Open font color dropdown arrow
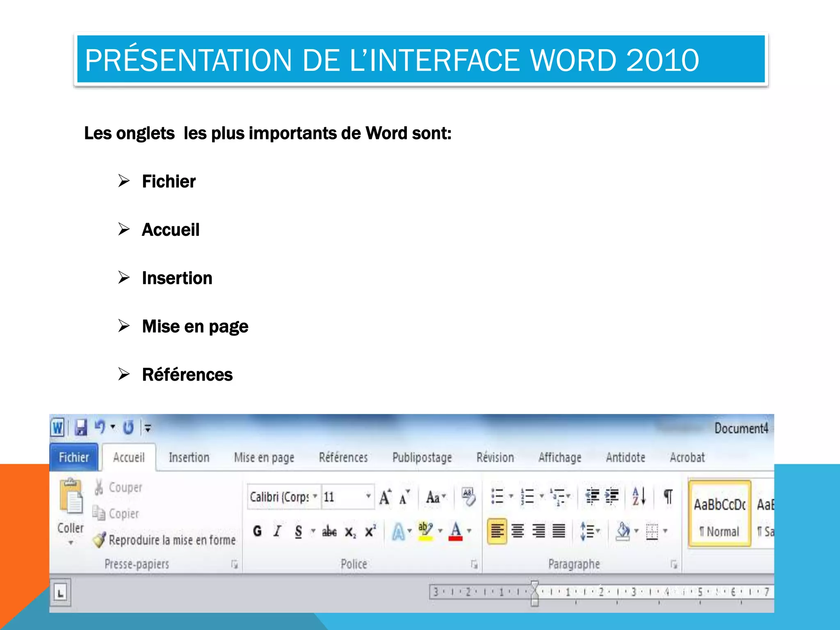The image size is (840, 630). (x=469, y=531)
